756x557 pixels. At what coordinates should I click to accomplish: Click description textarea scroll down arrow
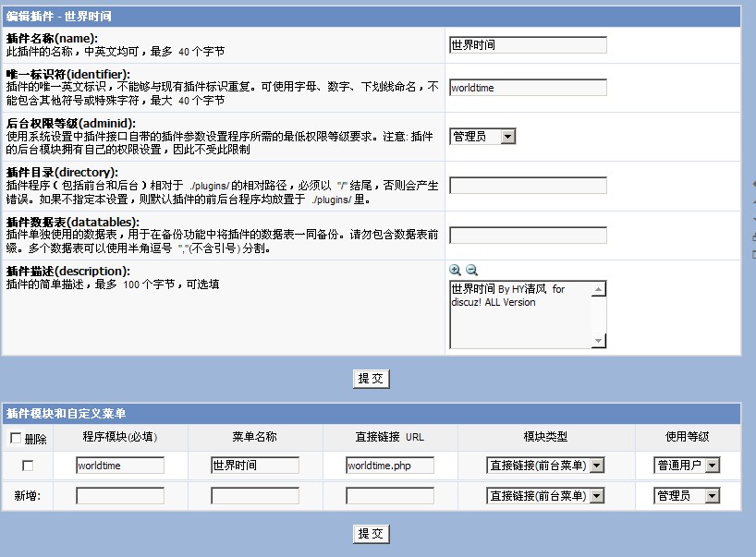click(x=598, y=341)
